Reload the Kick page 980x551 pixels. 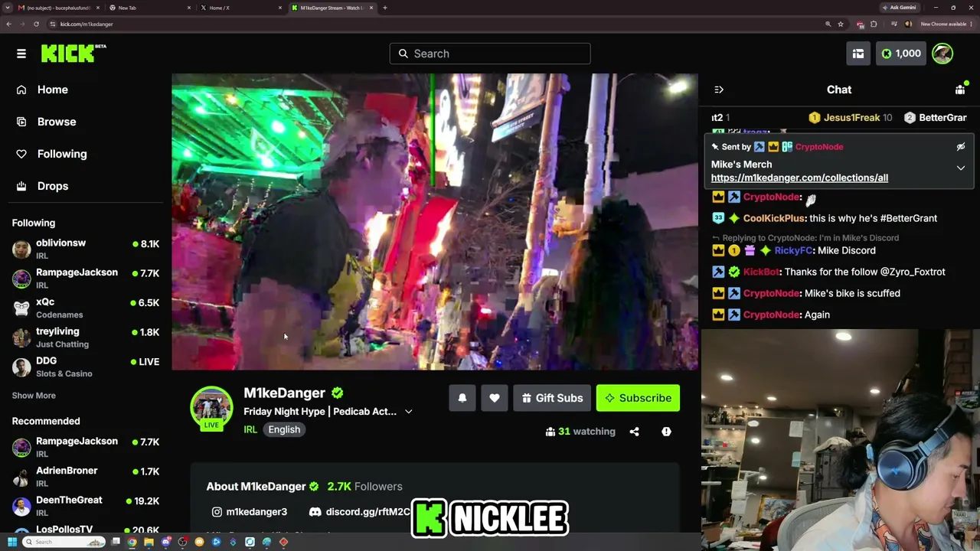coord(36,24)
